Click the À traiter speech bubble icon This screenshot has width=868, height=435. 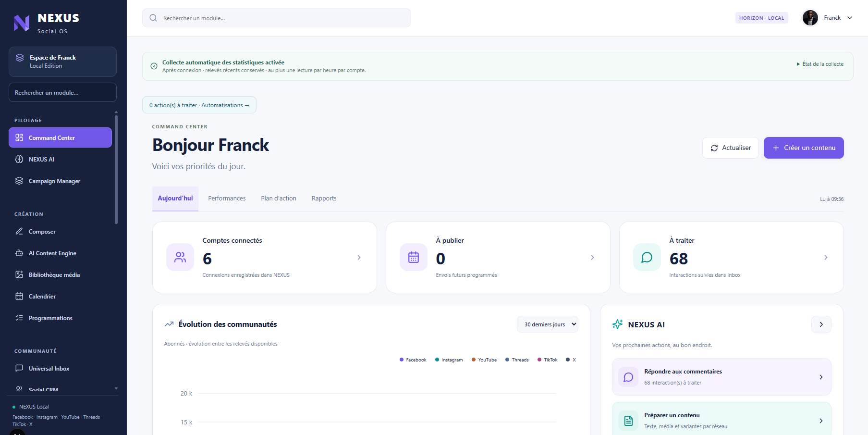tap(647, 257)
